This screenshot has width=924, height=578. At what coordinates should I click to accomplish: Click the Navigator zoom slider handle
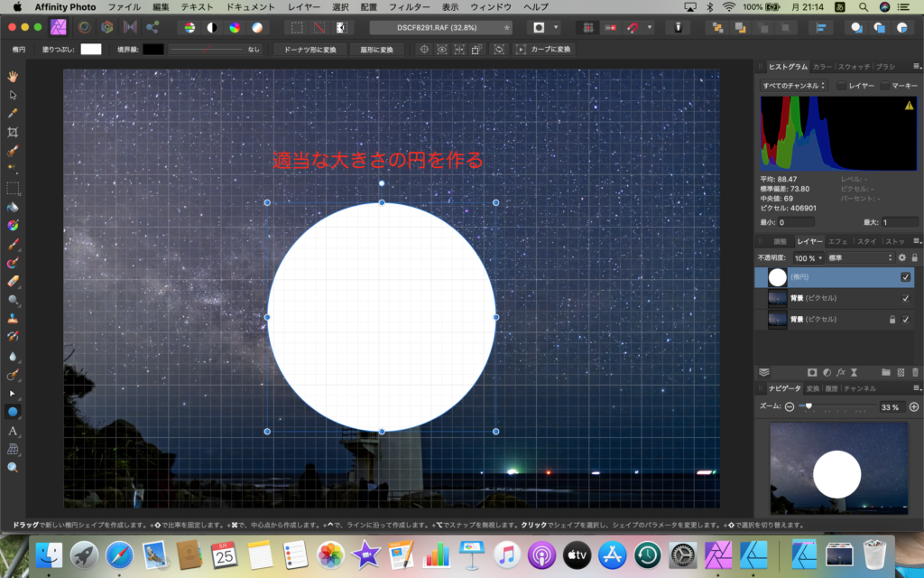pyautogui.click(x=808, y=406)
